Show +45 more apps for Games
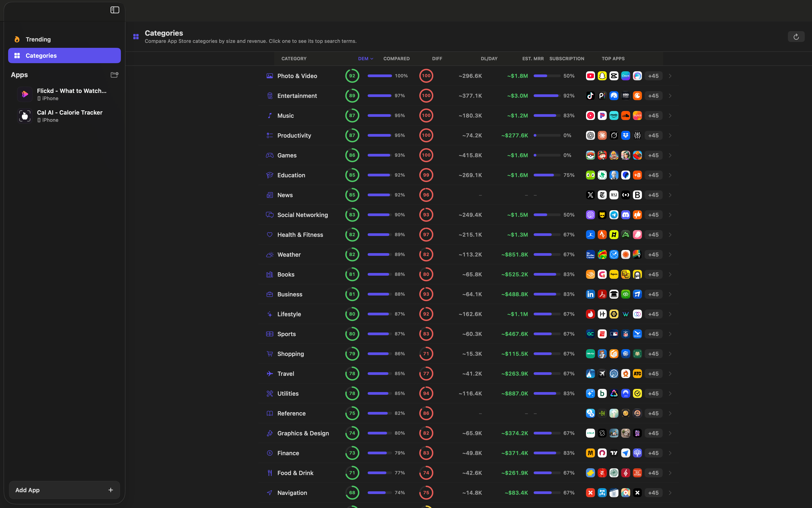The width and height of the screenshot is (812, 508). [x=653, y=155]
